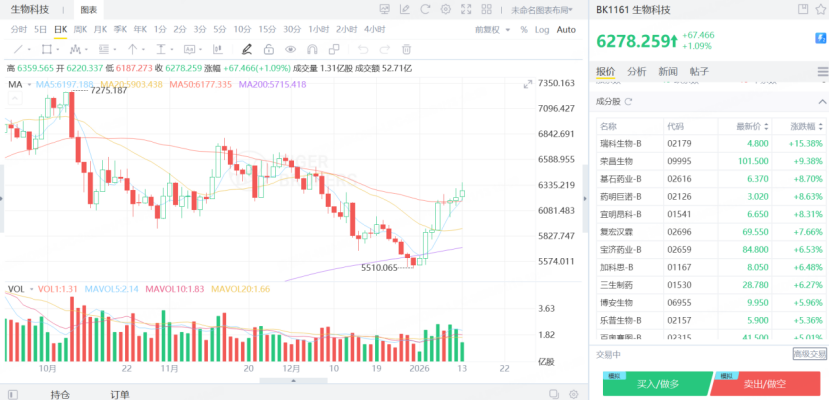Open the 帖子 tab
Image resolution: width=829 pixels, height=400 pixels.
click(x=699, y=71)
